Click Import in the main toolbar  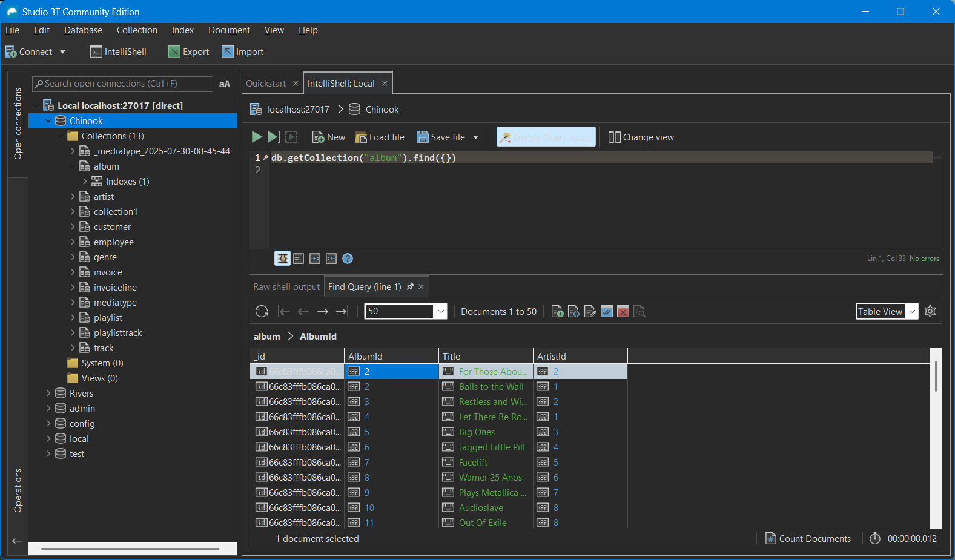click(242, 52)
